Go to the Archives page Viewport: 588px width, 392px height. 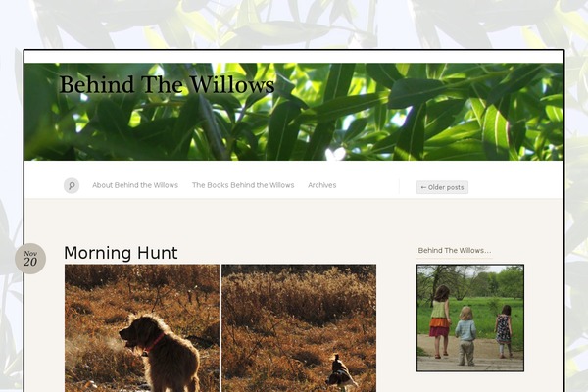click(322, 185)
